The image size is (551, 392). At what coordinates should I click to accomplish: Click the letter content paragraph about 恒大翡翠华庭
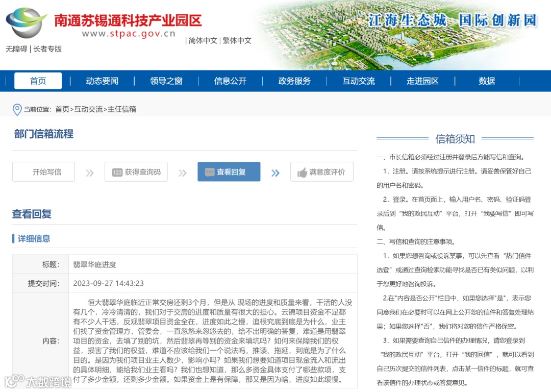[x=213, y=340]
